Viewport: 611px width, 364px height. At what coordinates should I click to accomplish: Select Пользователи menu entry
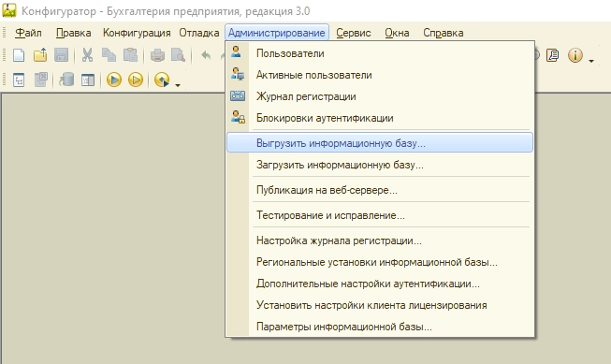tap(380, 53)
